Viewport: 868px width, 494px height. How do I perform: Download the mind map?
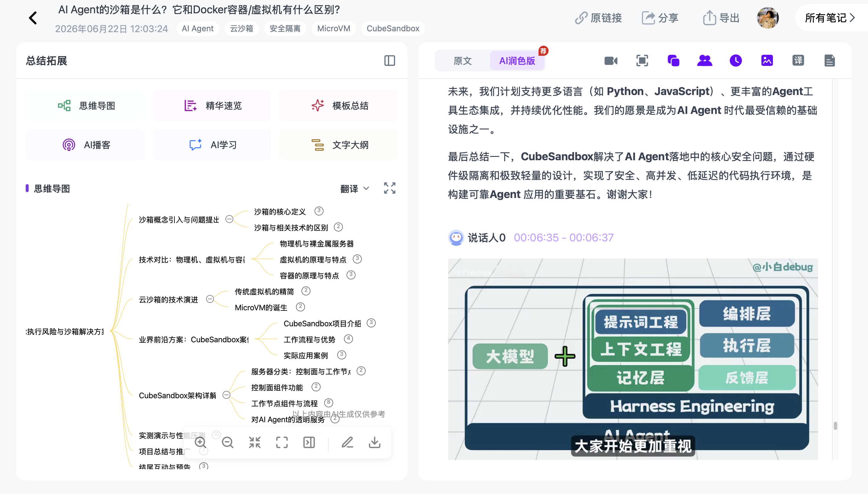(x=375, y=442)
